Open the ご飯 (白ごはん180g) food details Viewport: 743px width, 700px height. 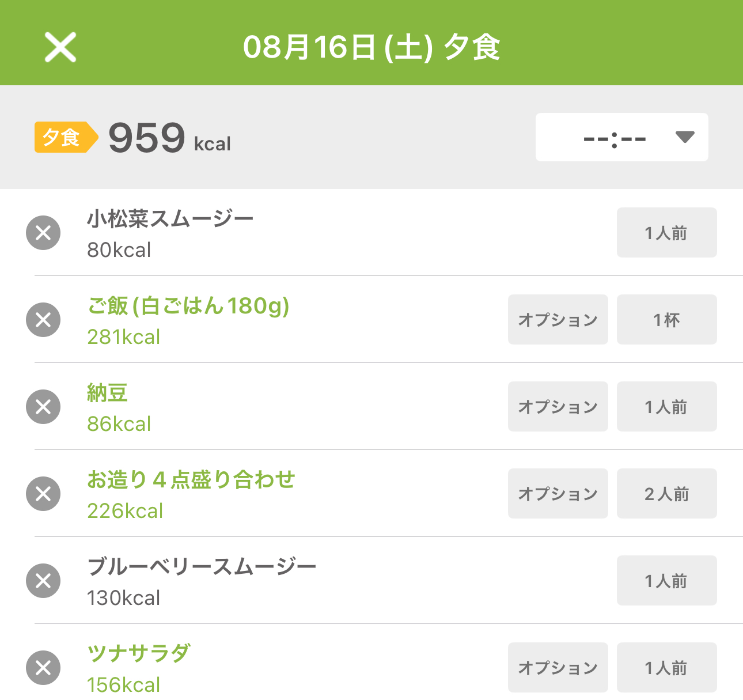click(x=188, y=306)
